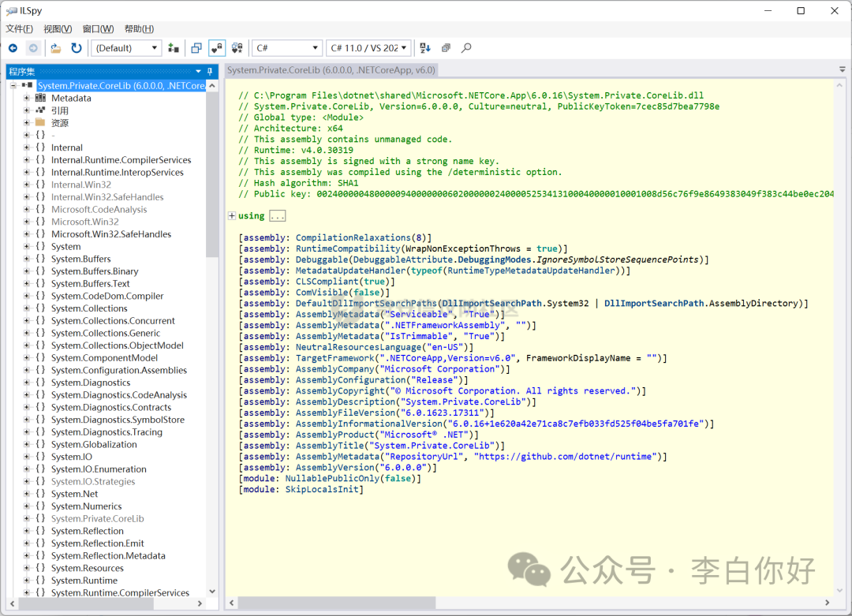Click the NullablePublicOnly module attribute link
The image size is (852, 616).
pos(333,478)
